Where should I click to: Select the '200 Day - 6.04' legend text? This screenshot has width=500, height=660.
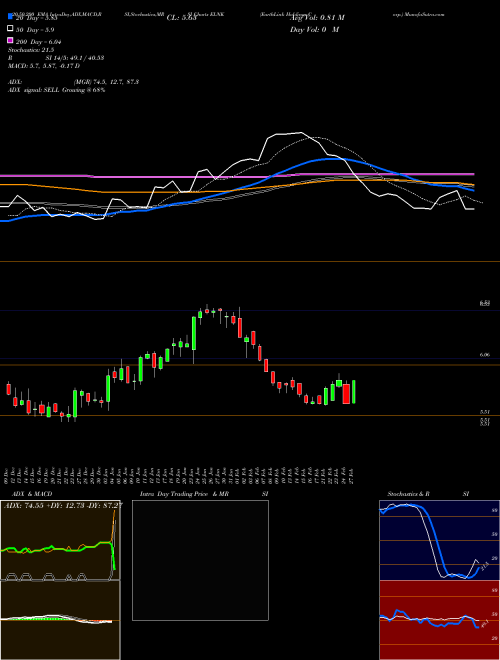click(39, 42)
